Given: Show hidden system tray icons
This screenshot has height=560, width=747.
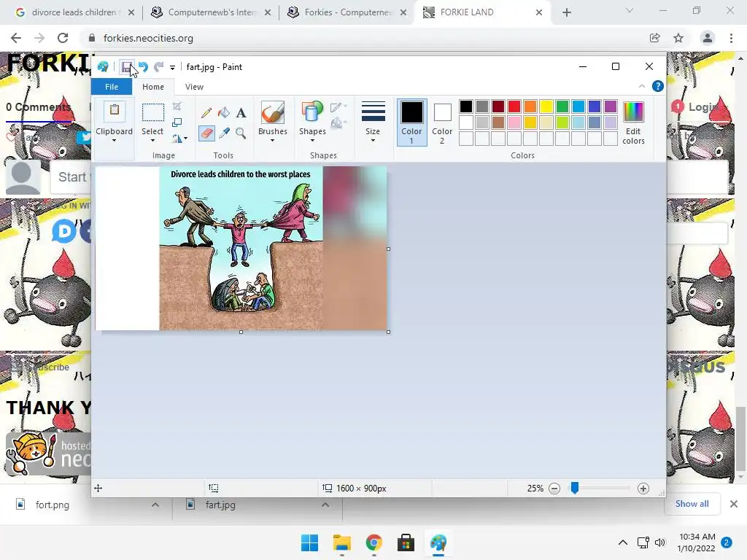Looking at the screenshot, I should pyautogui.click(x=623, y=542).
